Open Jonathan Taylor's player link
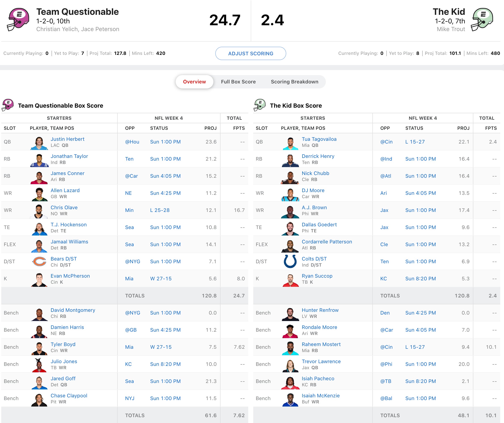Image resolution: width=504 pixels, height=423 pixels. tap(69, 156)
